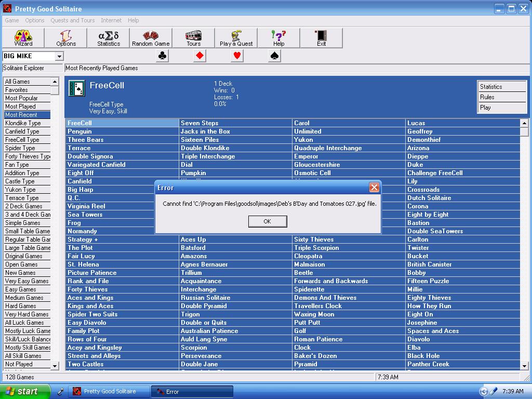Select Three Bears in the game list
The width and height of the screenshot is (532, 399).
point(122,140)
